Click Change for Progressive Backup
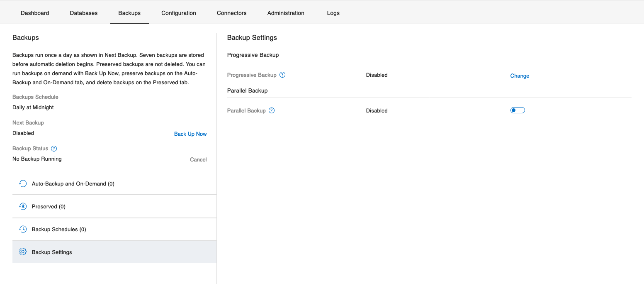 click(x=520, y=76)
